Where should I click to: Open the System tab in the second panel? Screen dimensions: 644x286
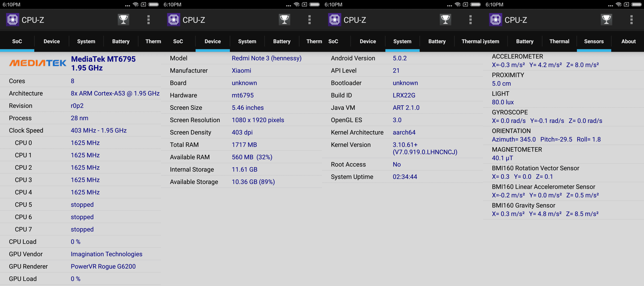[x=247, y=41]
